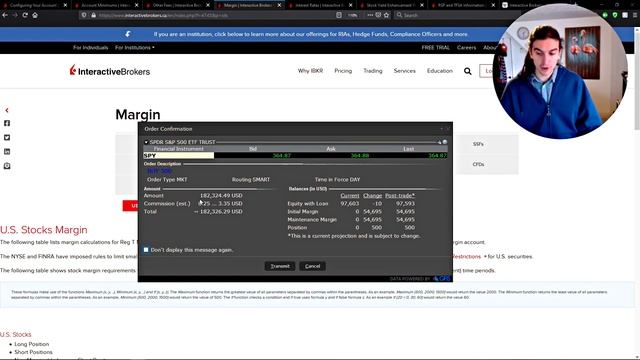Click the 110% zoom level indicator

(x=353, y=15)
